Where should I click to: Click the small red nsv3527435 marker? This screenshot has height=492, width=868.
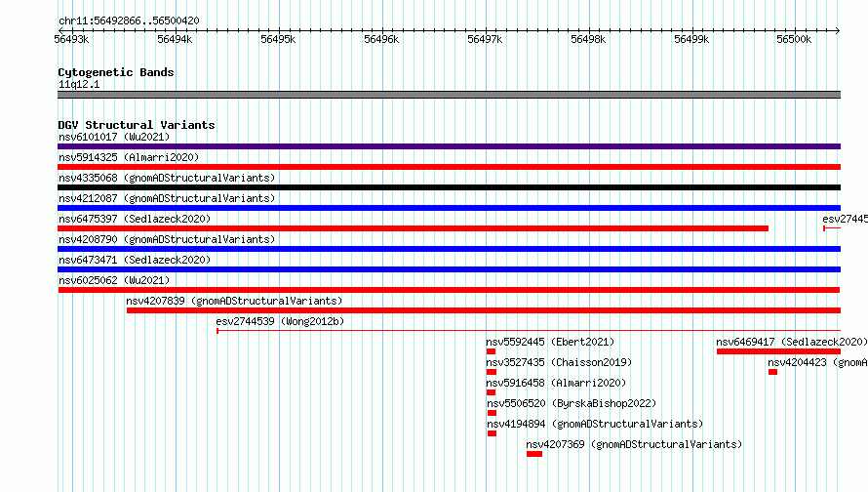(x=492, y=372)
